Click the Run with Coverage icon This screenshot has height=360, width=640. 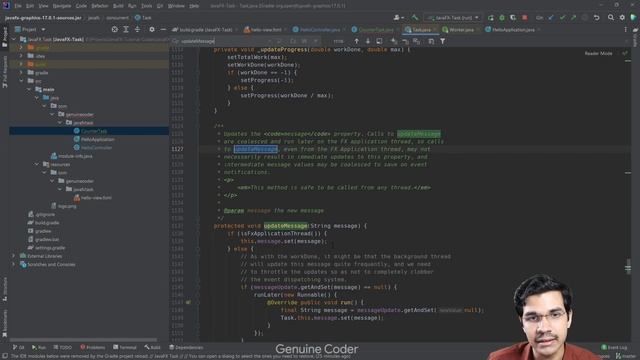(x=513, y=18)
